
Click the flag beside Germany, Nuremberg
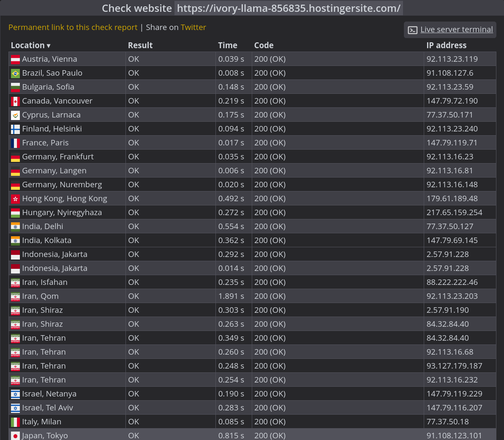click(x=15, y=185)
